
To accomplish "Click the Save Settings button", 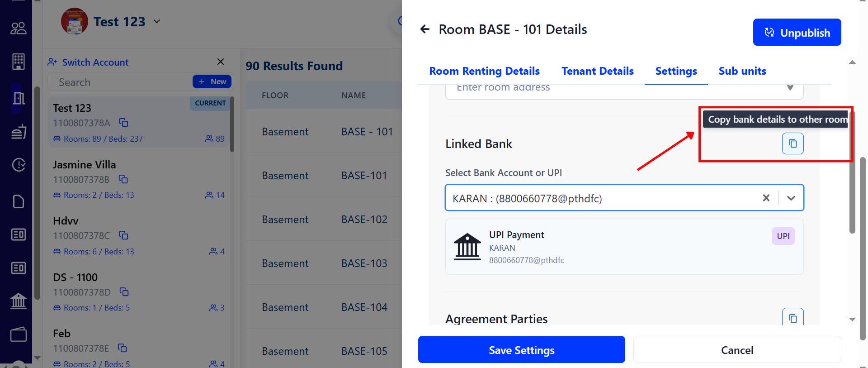I will coord(521,350).
